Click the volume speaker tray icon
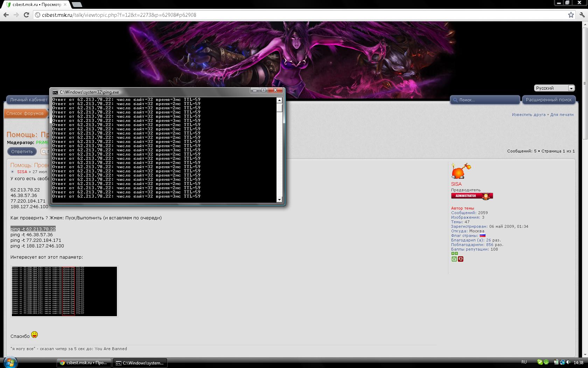This screenshot has width=588, height=368. point(568,362)
